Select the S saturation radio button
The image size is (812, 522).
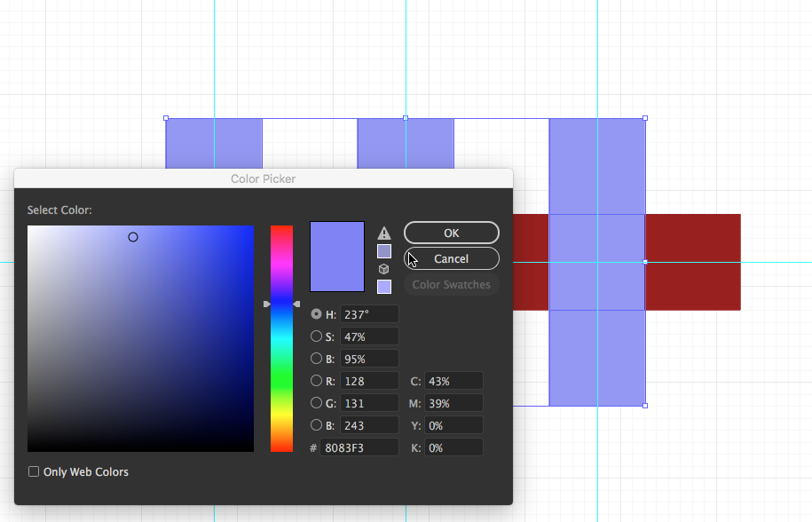[316, 336]
